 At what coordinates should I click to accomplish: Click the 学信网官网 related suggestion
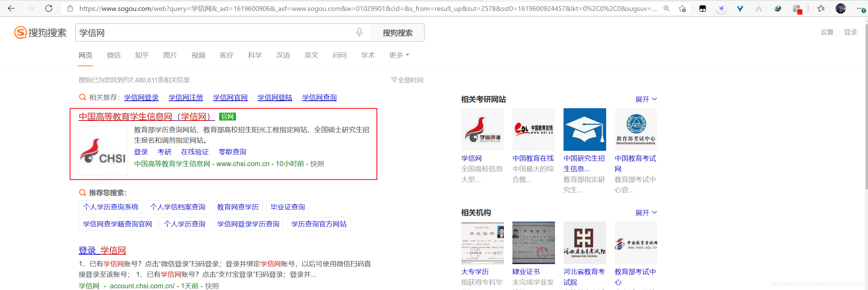(x=230, y=97)
